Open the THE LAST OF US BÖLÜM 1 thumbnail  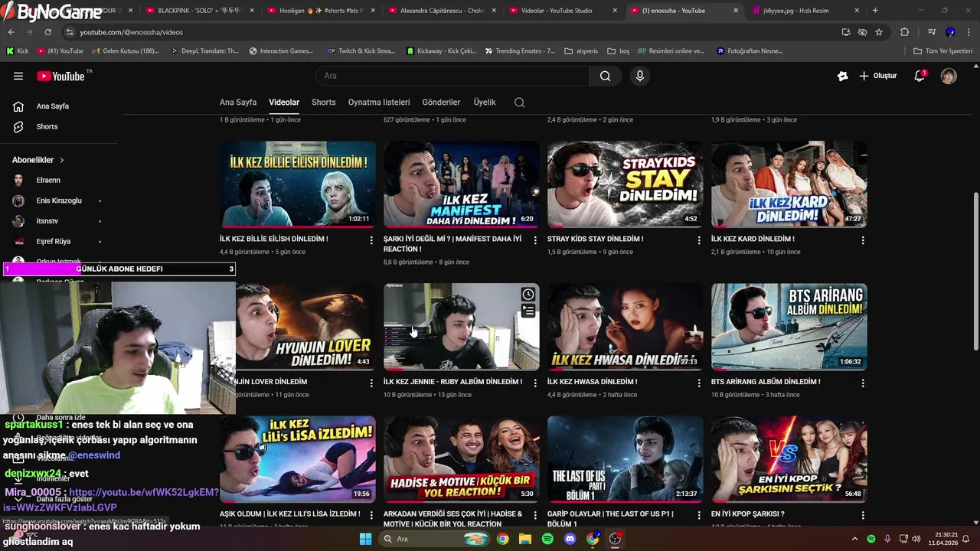[626, 458]
